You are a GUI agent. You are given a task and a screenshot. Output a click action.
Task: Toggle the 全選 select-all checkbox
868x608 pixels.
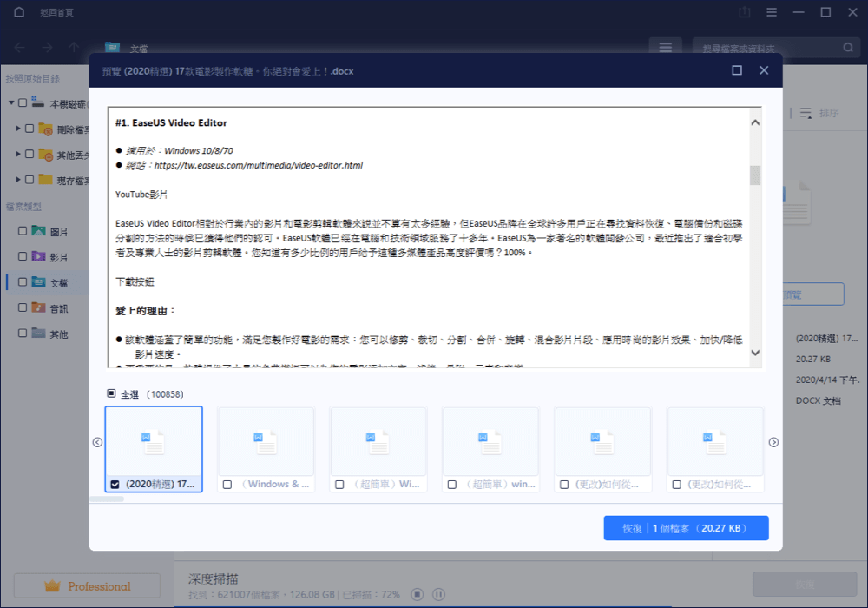(111, 393)
